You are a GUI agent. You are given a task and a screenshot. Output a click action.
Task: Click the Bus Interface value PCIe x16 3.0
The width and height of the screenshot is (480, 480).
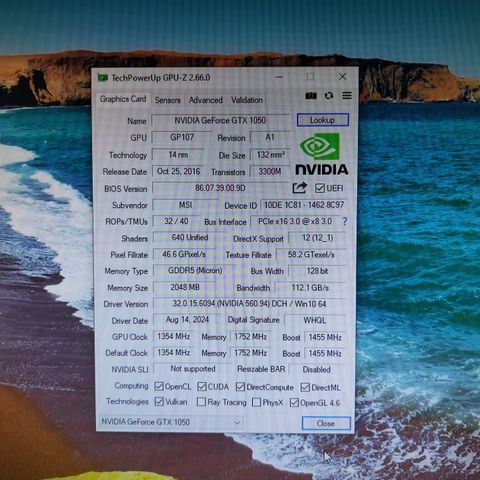coord(295,221)
